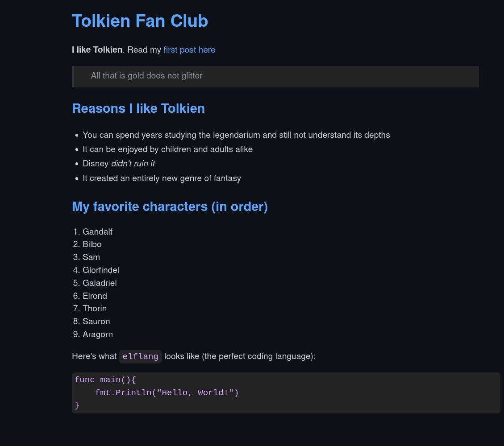Click the "All that is gold" blockquote

(x=146, y=76)
